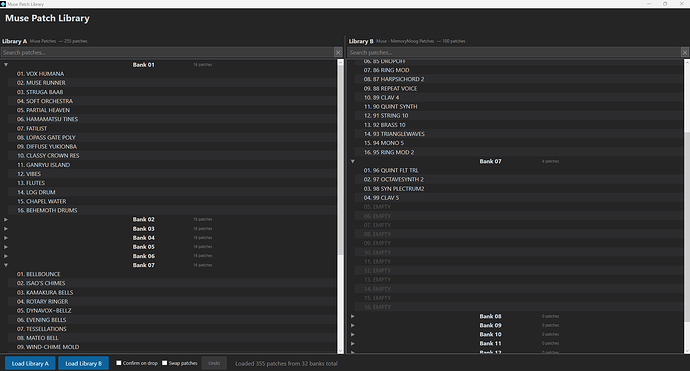Focus the Library B search patches field
The image size is (690, 371).
514,52
